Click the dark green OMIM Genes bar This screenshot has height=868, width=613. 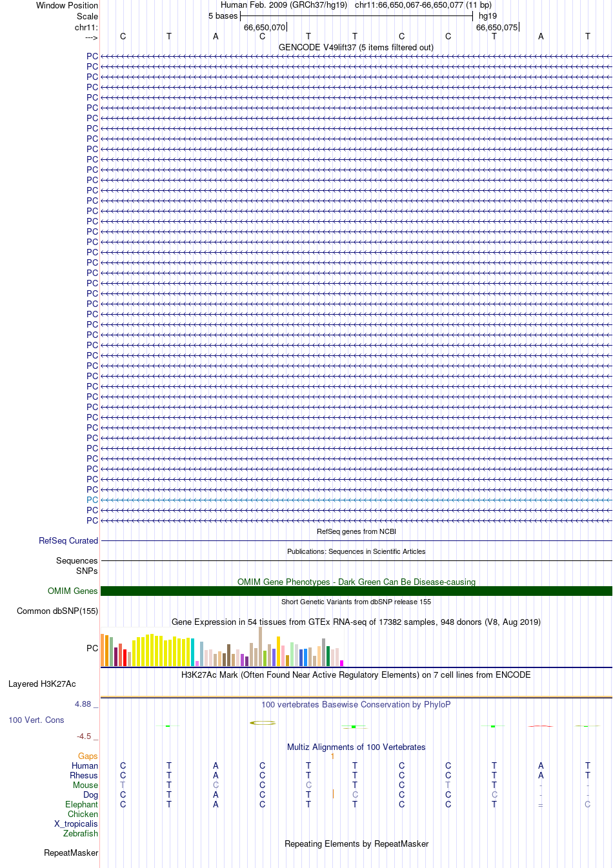pyautogui.click(x=356, y=591)
